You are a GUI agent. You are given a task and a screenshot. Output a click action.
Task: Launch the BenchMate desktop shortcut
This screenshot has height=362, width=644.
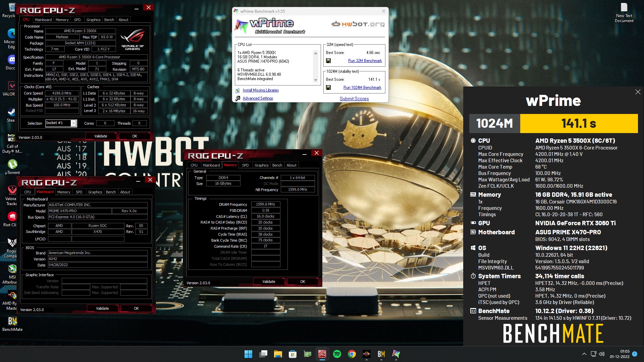(x=12, y=323)
